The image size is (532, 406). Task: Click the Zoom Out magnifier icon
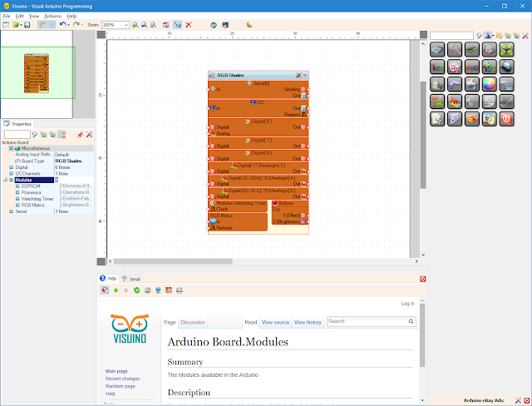click(144, 25)
